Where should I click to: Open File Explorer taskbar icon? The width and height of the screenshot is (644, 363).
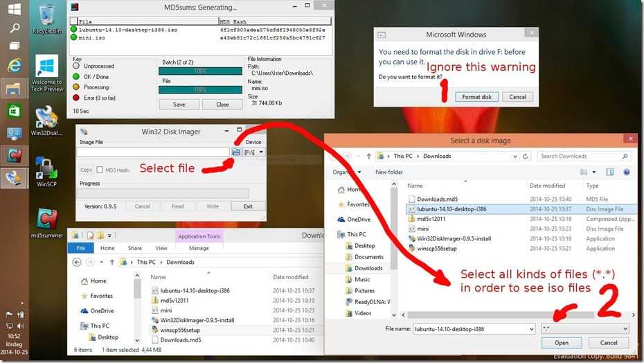point(14,88)
